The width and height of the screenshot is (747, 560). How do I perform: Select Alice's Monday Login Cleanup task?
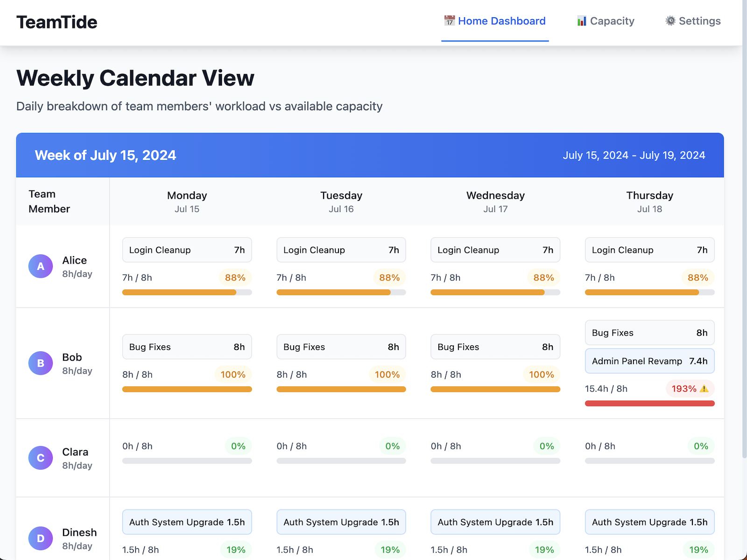[187, 250]
